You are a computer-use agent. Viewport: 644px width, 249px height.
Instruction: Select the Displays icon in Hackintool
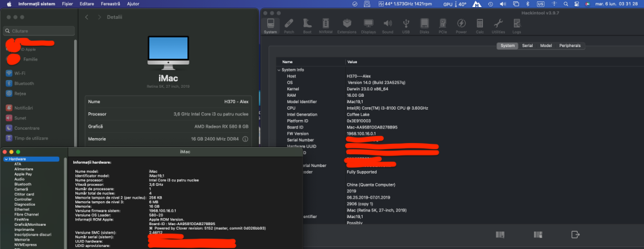(x=368, y=26)
